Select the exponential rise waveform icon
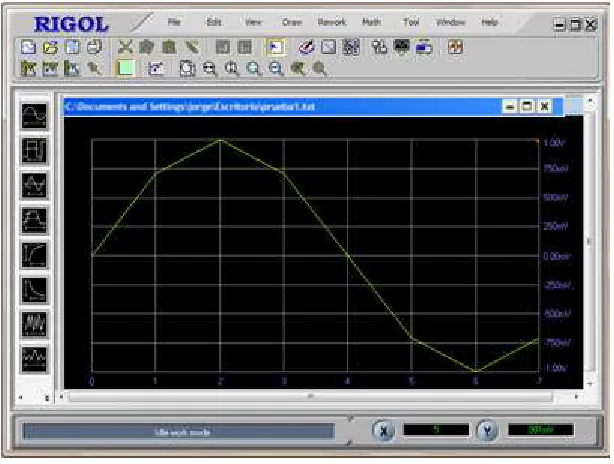 point(34,255)
